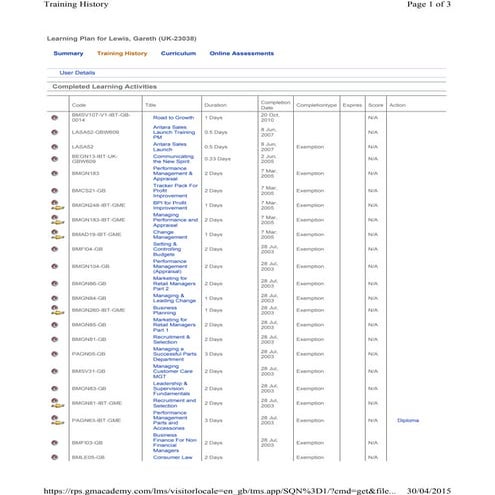This screenshot has width=495, height=495.
Task: Click icon beside Managing Customer Care MGT
Action: [55, 371]
